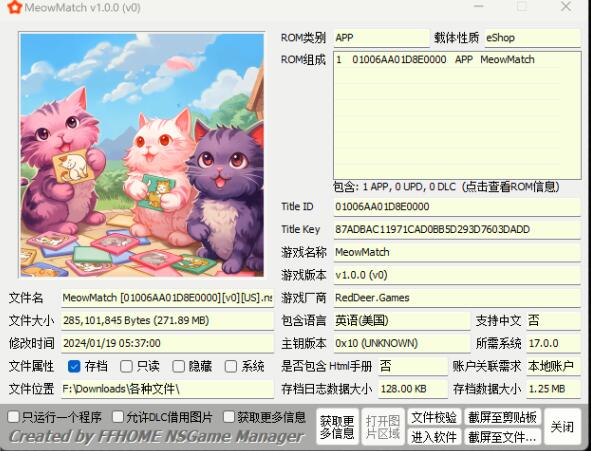Click the 存档数据大小 field 1.25 MB
591x451 pixels.
click(x=553, y=389)
